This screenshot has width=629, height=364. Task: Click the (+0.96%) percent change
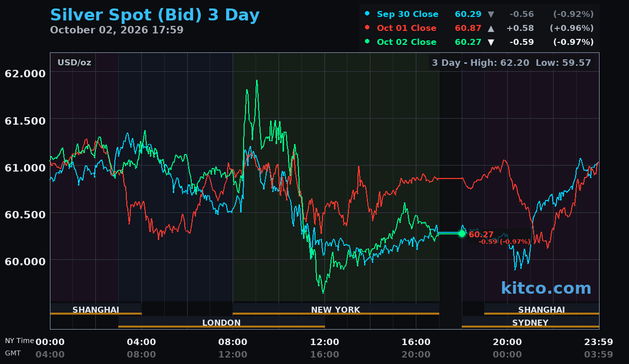click(572, 28)
